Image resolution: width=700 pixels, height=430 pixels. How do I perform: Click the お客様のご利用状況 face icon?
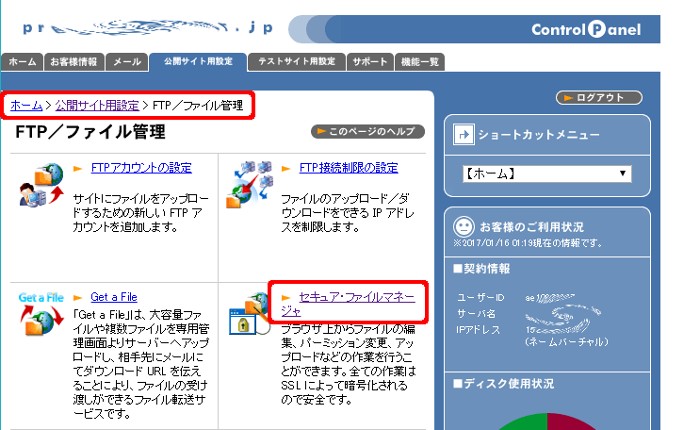pyautogui.click(x=463, y=227)
